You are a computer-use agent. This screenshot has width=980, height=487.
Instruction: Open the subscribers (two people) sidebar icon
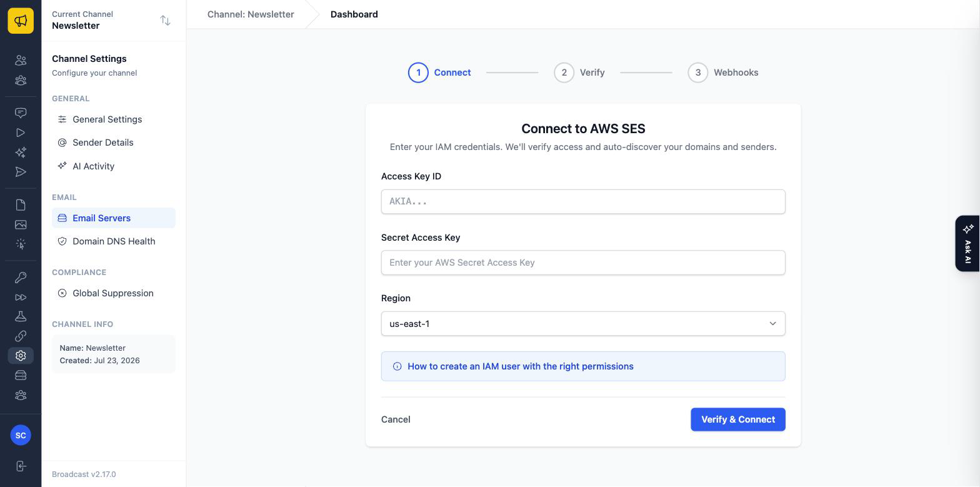pyautogui.click(x=21, y=60)
